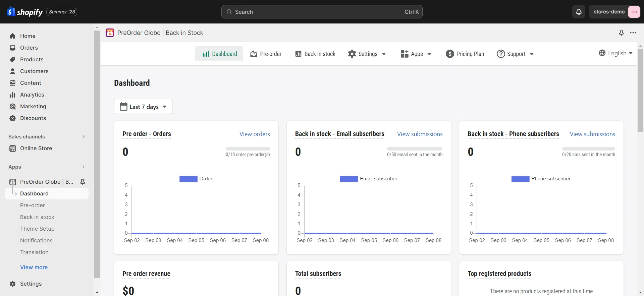Go to Analytics in sidebar
644x296 pixels.
pyautogui.click(x=32, y=95)
